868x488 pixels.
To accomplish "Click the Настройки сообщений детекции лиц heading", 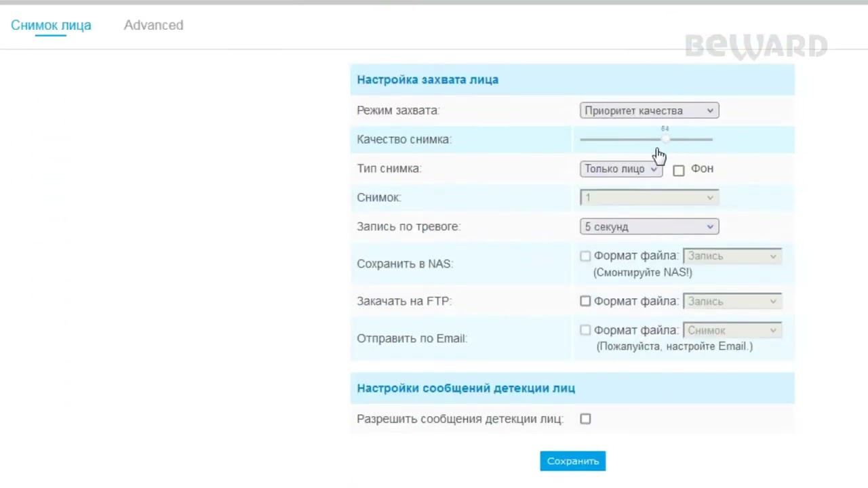I will (466, 388).
